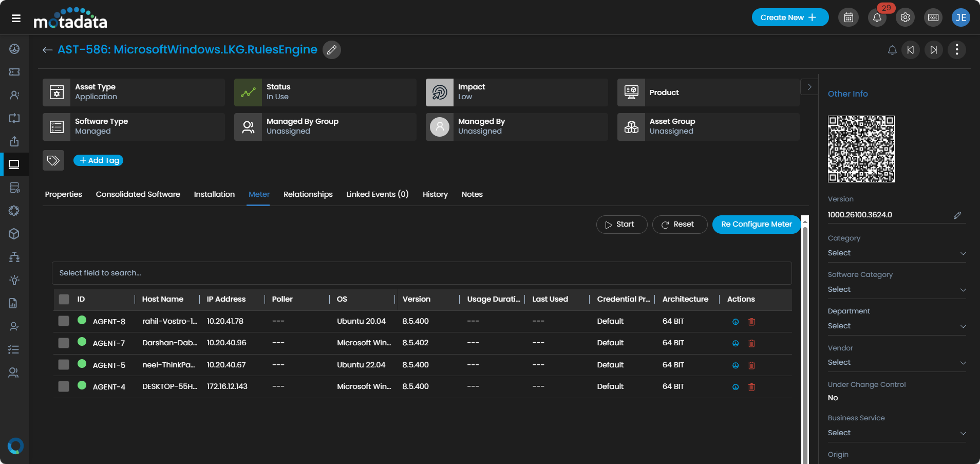Check the AGENT-4 row checkbox
This screenshot has height=464, width=980.
click(64, 386)
